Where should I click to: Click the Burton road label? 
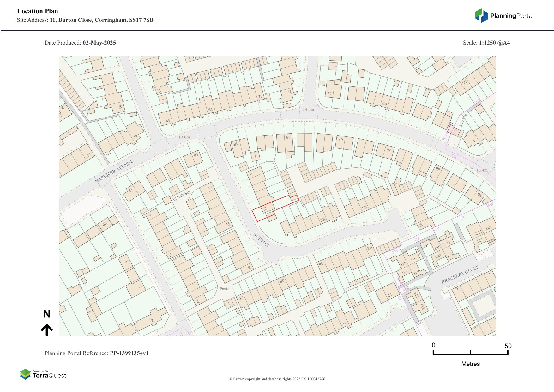coord(261,240)
